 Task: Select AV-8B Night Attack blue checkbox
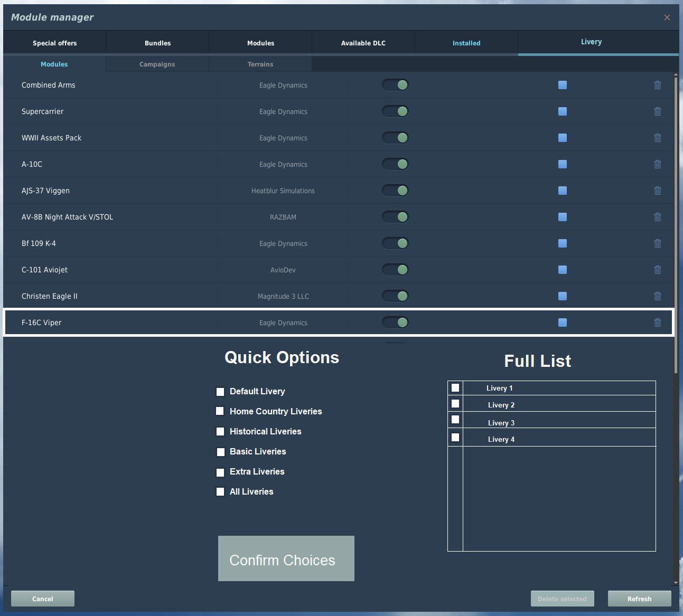pyautogui.click(x=563, y=217)
